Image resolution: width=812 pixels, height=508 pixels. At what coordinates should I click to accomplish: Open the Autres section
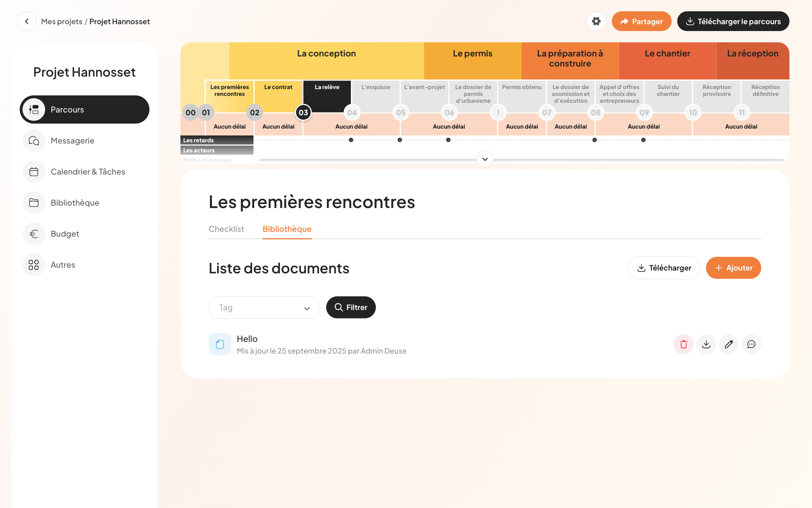(63, 264)
